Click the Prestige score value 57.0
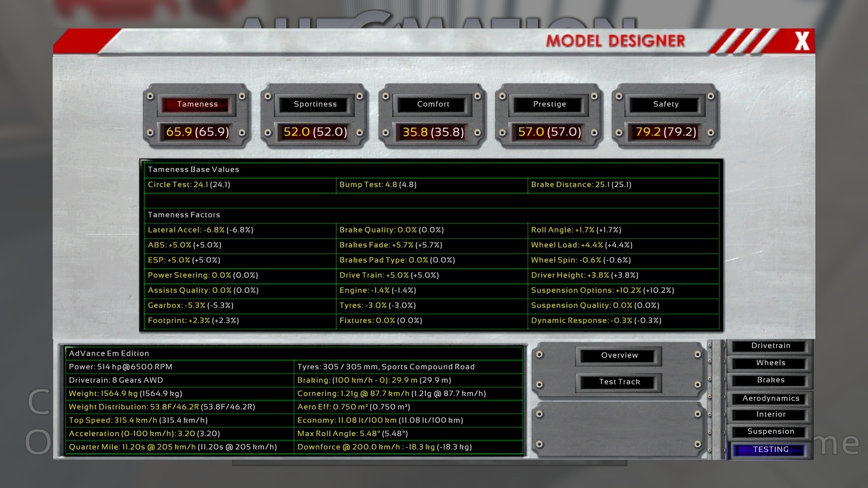The width and height of the screenshot is (868, 488). 550,132
